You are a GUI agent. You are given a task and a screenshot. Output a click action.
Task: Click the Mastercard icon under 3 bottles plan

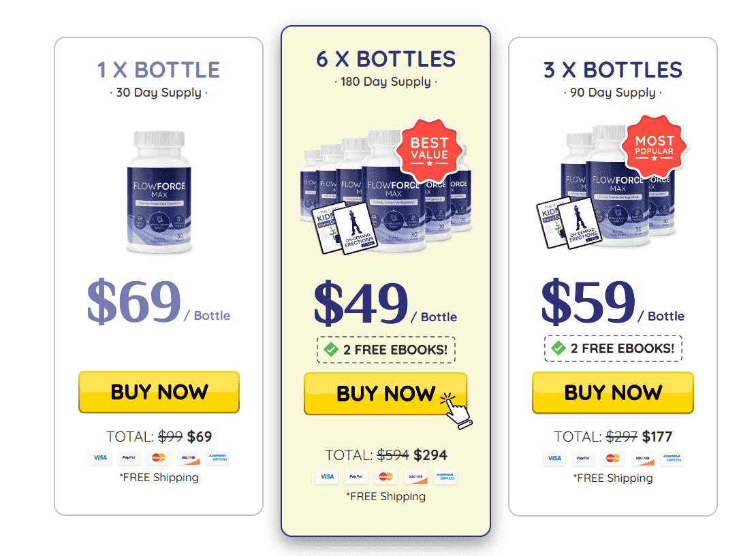coord(613,458)
